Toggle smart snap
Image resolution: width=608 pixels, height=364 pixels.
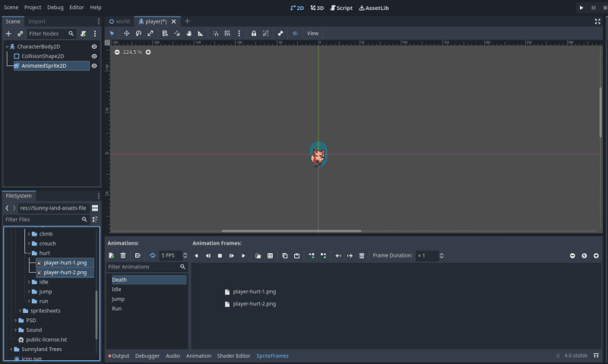pyautogui.click(x=216, y=33)
